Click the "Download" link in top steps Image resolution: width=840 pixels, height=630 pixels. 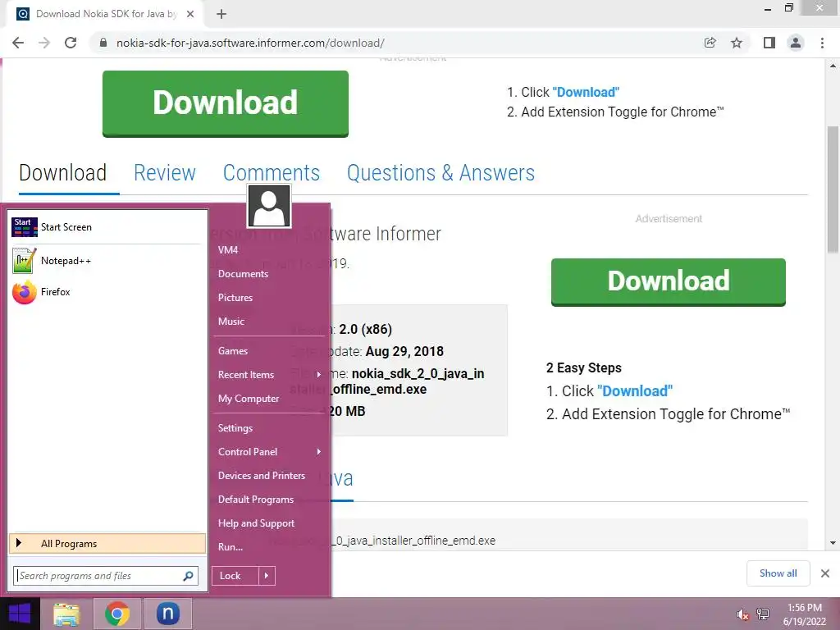[x=586, y=92]
